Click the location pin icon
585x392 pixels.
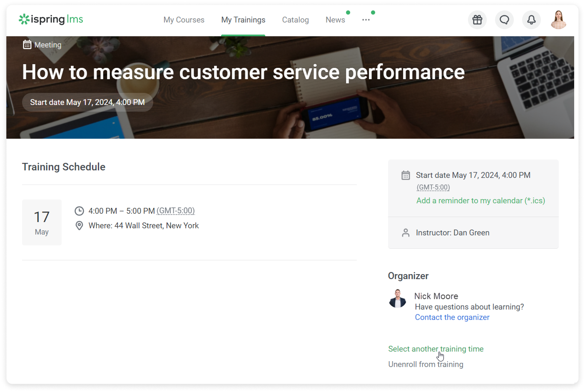(79, 226)
